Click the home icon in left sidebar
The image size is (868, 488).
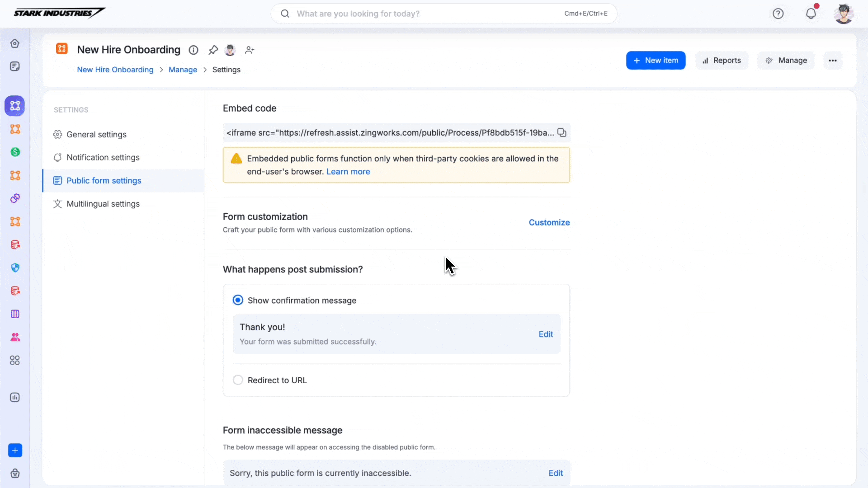point(15,43)
